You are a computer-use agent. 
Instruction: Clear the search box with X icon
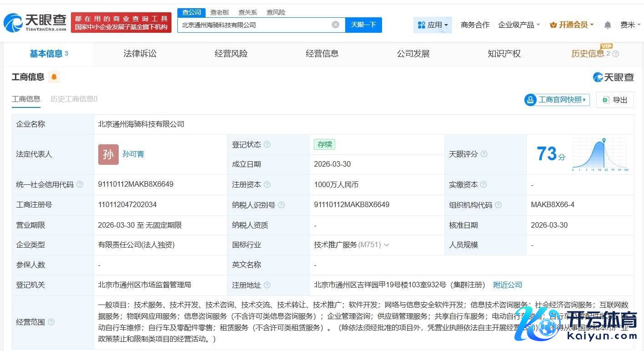click(x=336, y=25)
